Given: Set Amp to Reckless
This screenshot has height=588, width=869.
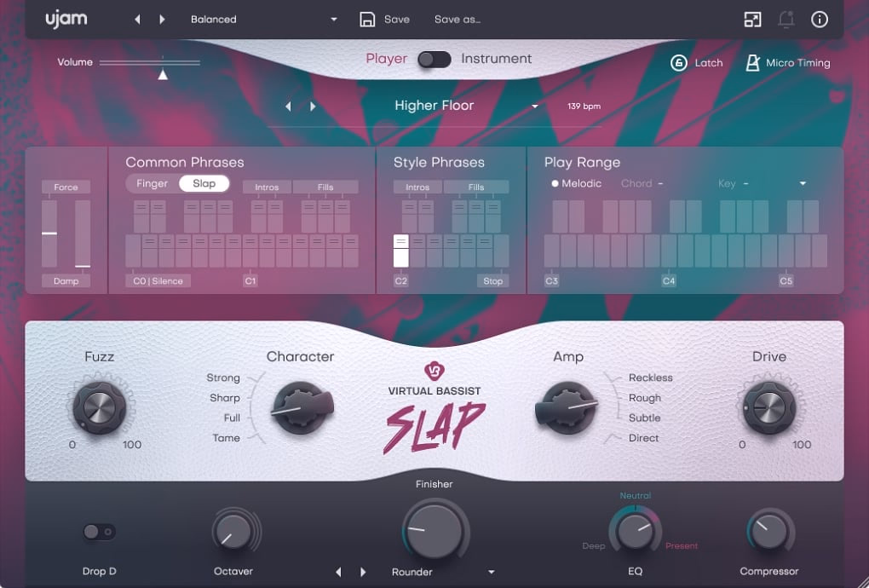Looking at the screenshot, I should [650, 378].
